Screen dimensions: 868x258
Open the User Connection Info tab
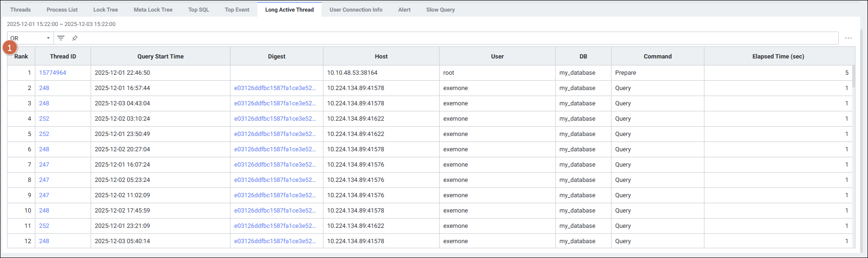356,10
